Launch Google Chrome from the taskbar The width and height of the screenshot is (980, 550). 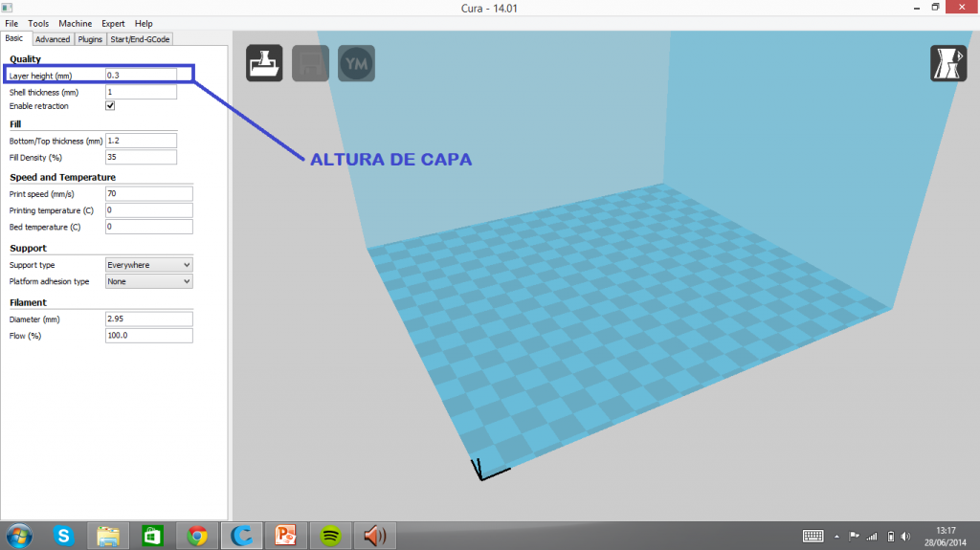click(x=198, y=536)
